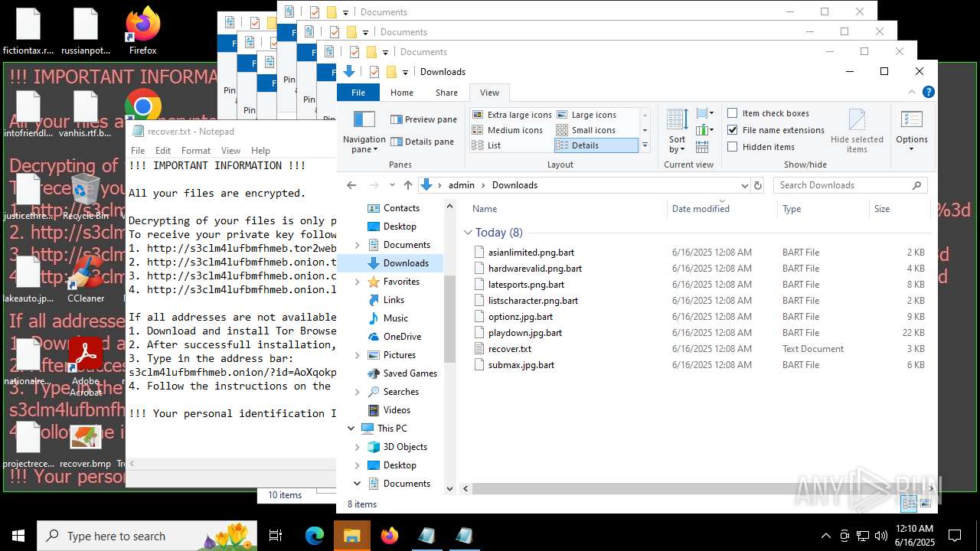Switch to details view button in status bar
Screen dimensions: 980x551
909,504
